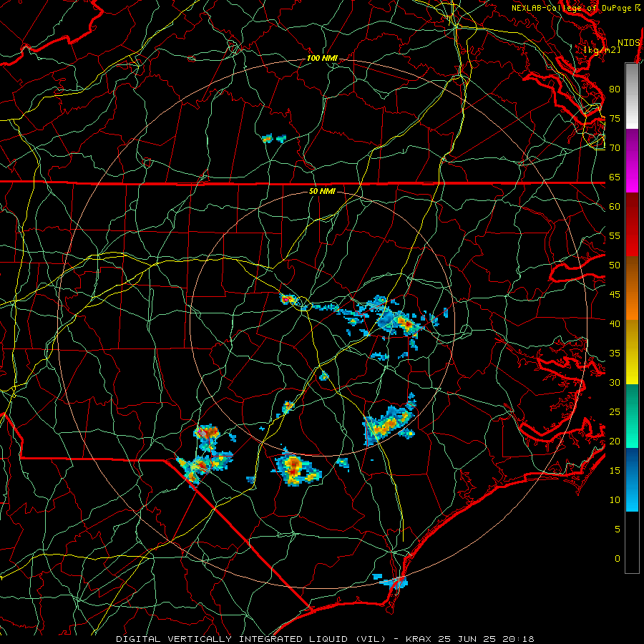The width and height of the screenshot is (644, 644).
Task: Click the 0 value on the color scale
Action: click(618, 559)
